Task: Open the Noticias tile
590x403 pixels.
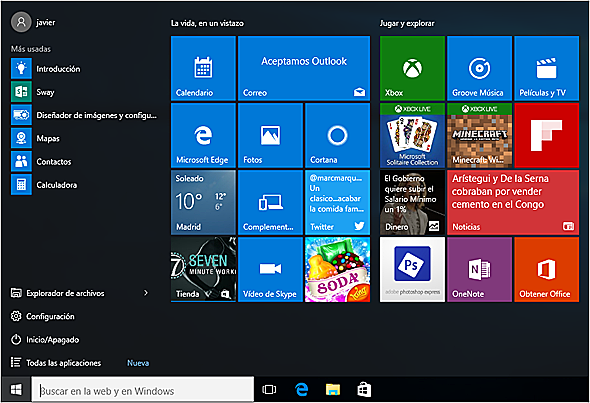Action: click(x=513, y=202)
